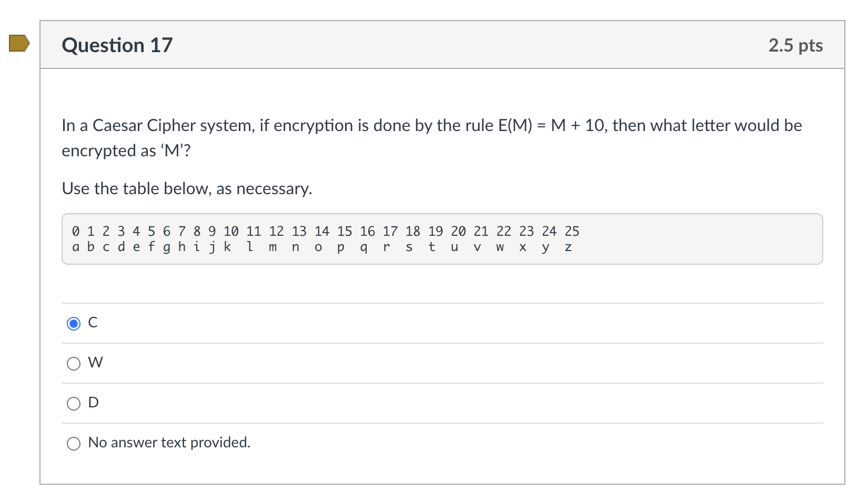Select radio button for answer W
This screenshot has height=500, width=868.
74,363
